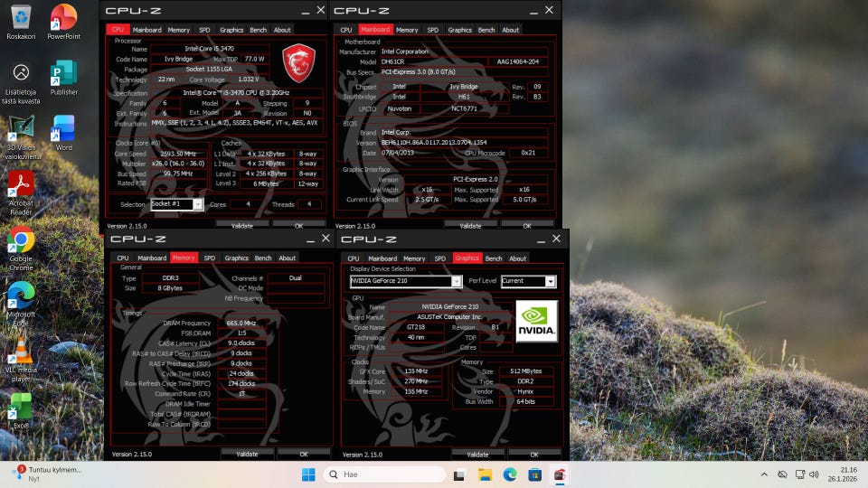Open the Microsoft Edge desktop shortcut
The height and width of the screenshot is (488, 868).
(x=21, y=305)
